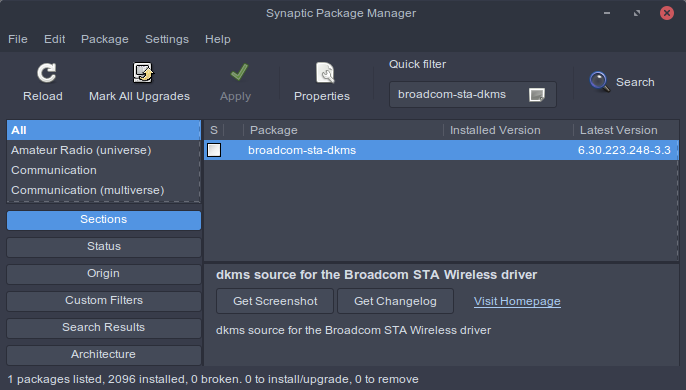Select the All section entry
686x390 pixels.
(104, 130)
